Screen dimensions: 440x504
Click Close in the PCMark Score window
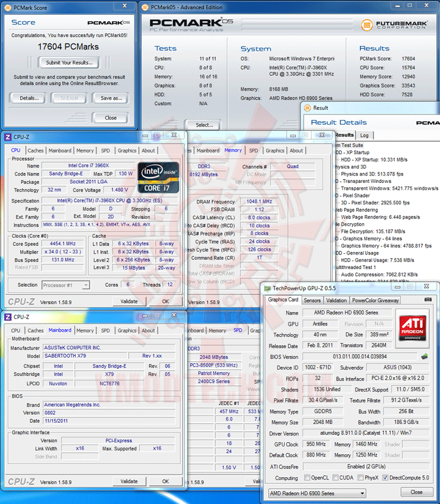(111, 118)
